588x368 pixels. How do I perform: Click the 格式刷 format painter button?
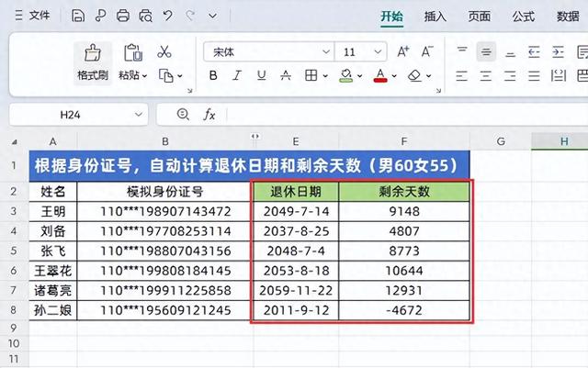(93, 62)
